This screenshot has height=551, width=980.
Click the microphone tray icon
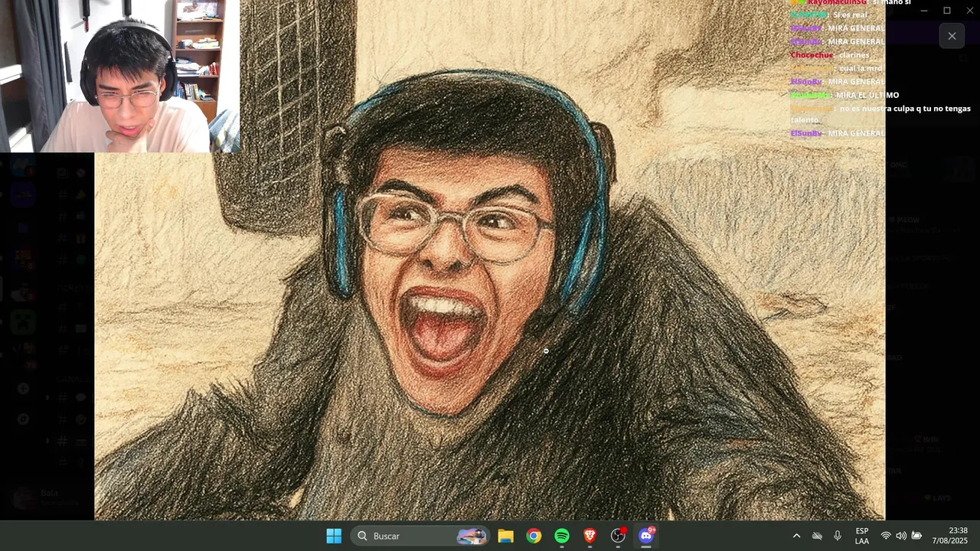point(838,536)
